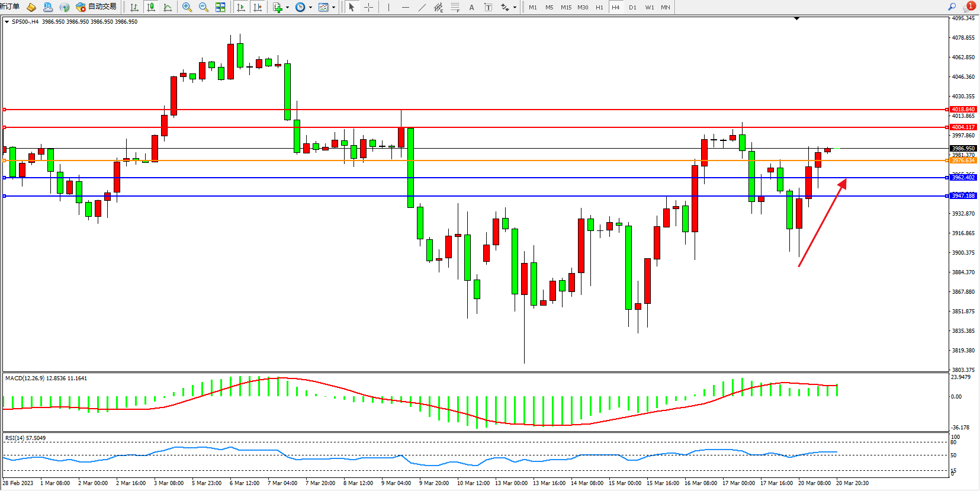The image size is (980, 491).
Task: Select the crosshair tool
Action: tap(368, 7)
